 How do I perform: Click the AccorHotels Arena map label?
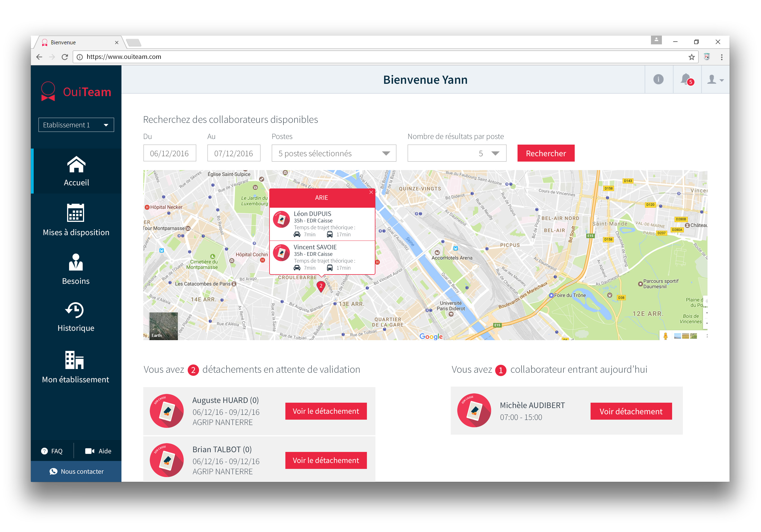(452, 258)
